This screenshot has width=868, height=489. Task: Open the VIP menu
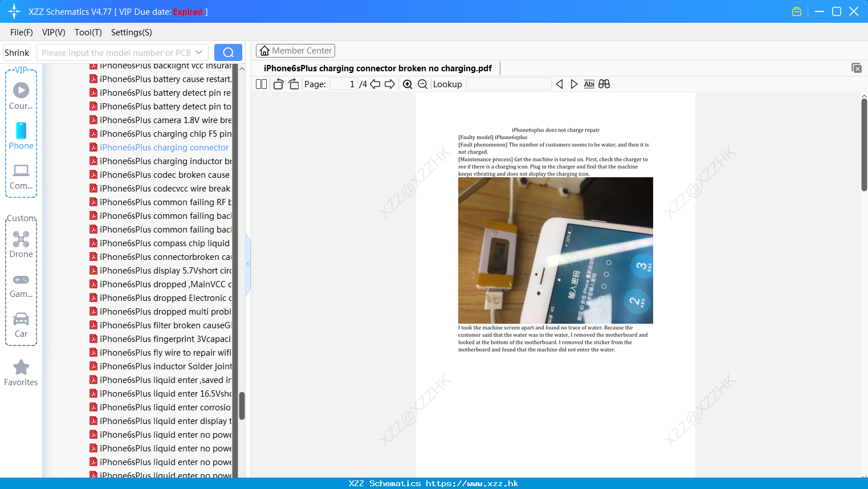click(x=54, y=32)
